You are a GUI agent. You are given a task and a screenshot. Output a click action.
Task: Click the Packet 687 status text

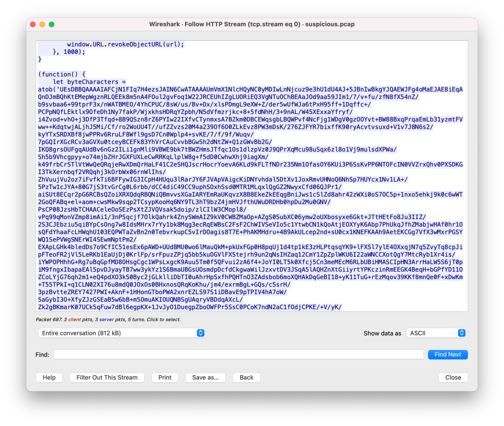click(108, 320)
